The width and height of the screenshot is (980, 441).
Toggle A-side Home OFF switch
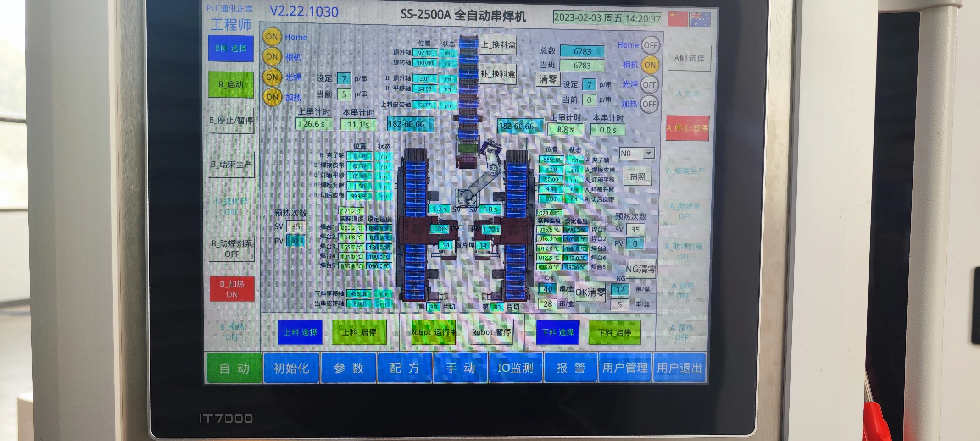pos(651,45)
